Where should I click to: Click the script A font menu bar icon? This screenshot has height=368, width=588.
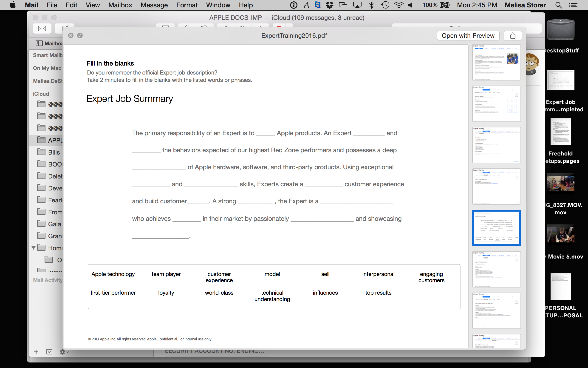tap(306, 5)
